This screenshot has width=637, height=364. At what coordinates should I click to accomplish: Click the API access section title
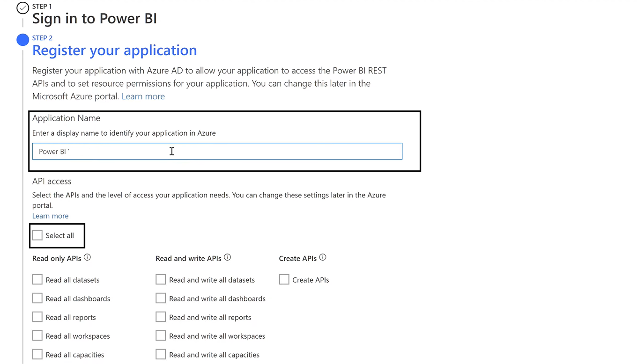click(x=52, y=181)
